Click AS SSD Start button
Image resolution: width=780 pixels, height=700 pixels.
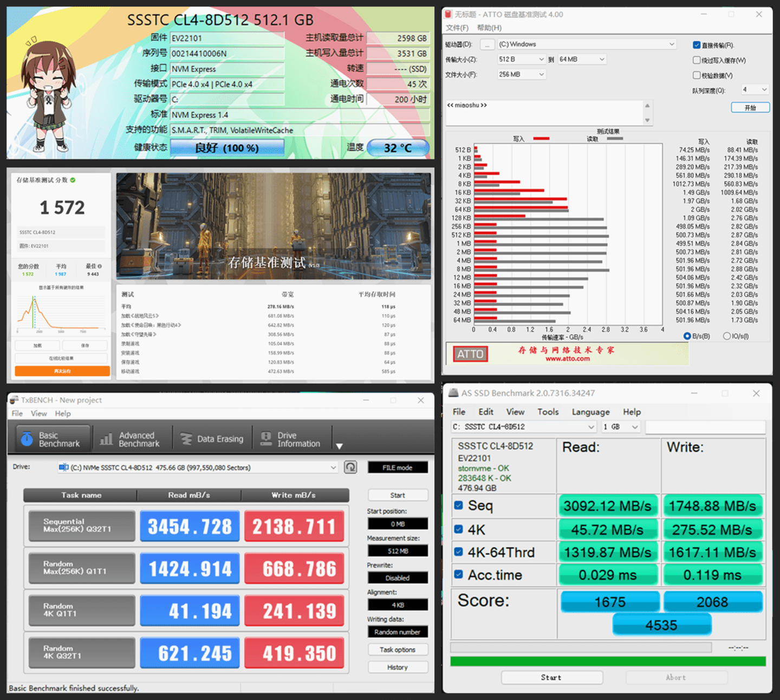click(x=551, y=677)
